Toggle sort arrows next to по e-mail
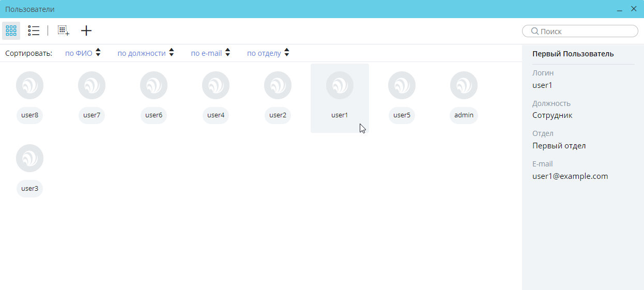Image resolution: width=644 pixels, height=290 pixels. [x=227, y=53]
